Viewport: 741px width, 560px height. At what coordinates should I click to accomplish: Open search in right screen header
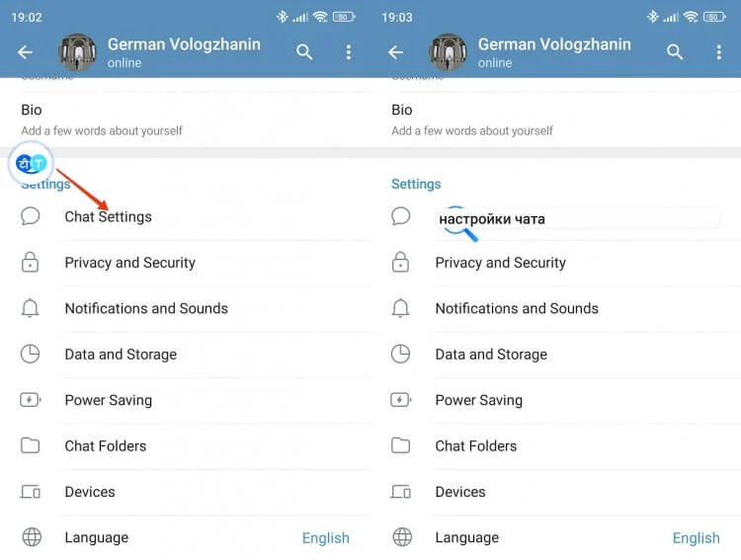click(x=675, y=52)
